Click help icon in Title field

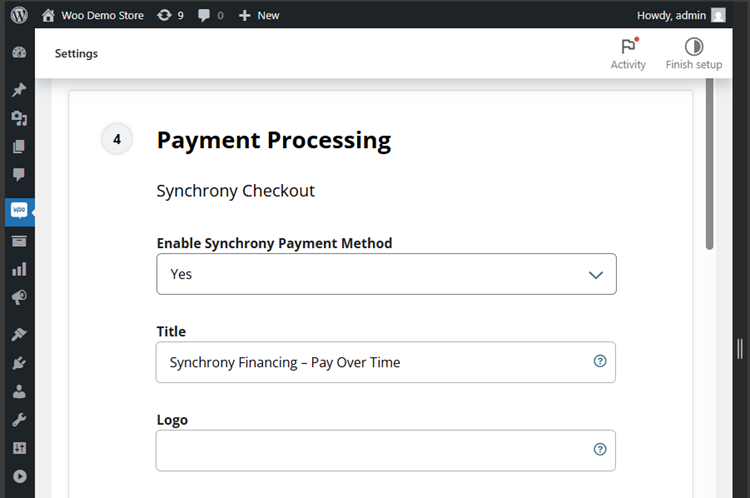click(x=600, y=362)
